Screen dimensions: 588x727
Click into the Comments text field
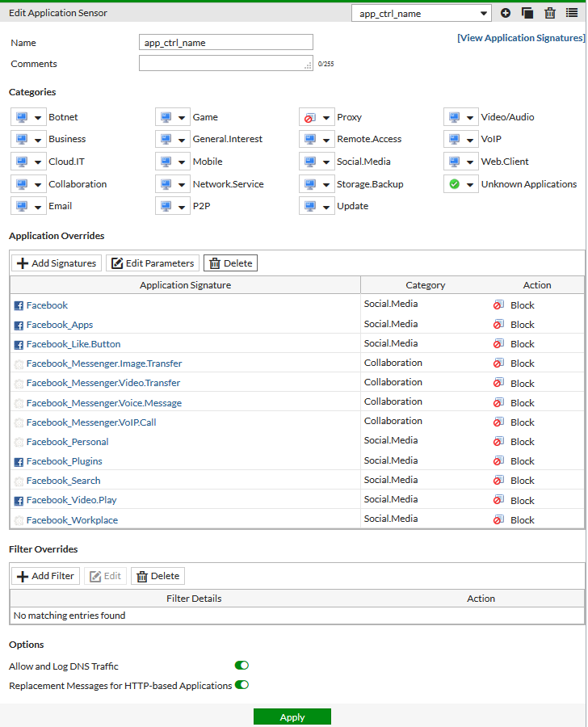[x=225, y=64]
